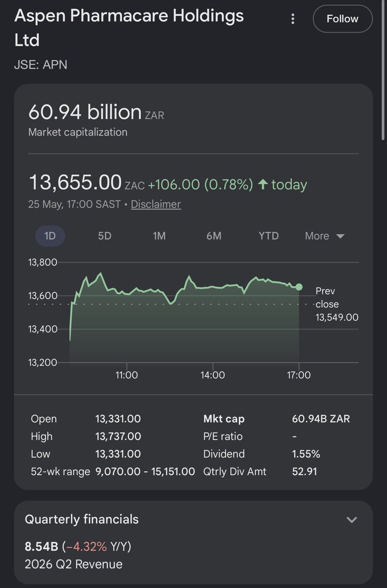The height and width of the screenshot is (588, 387).
Task: Open the Disclaimer link
Action: (x=156, y=204)
